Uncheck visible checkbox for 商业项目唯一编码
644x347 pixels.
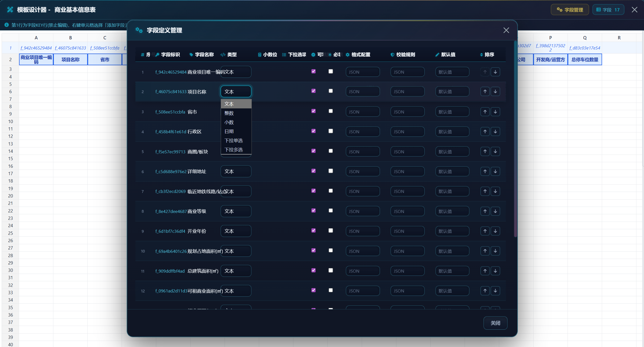(x=313, y=71)
